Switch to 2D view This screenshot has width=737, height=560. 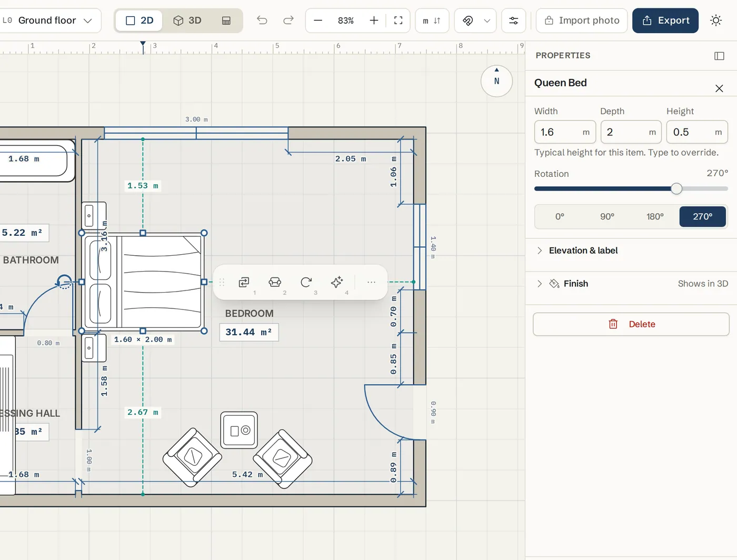[x=140, y=21]
